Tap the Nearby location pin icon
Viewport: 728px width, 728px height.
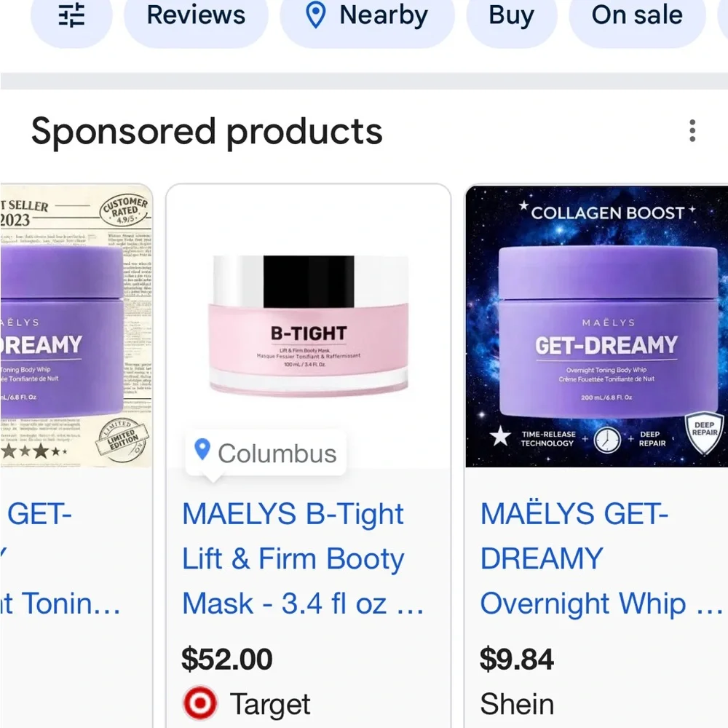(316, 16)
